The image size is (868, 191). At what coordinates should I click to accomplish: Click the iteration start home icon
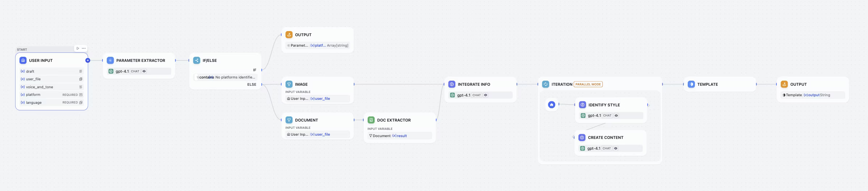tap(552, 105)
